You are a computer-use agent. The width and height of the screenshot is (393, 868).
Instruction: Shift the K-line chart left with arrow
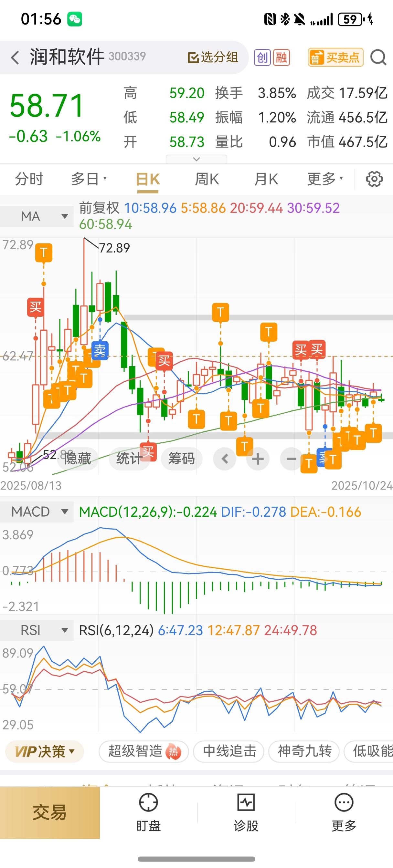coord(225,459)
